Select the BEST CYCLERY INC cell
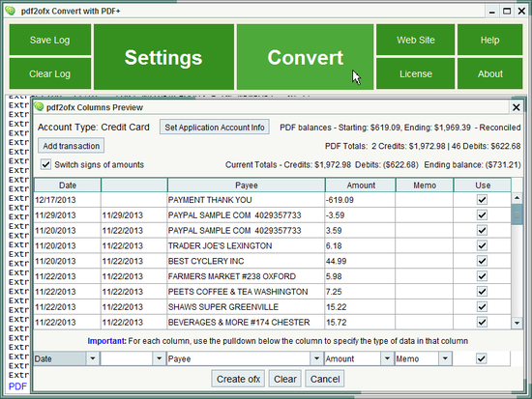Viewport: 532px width, 399px height. click(246, 261)
